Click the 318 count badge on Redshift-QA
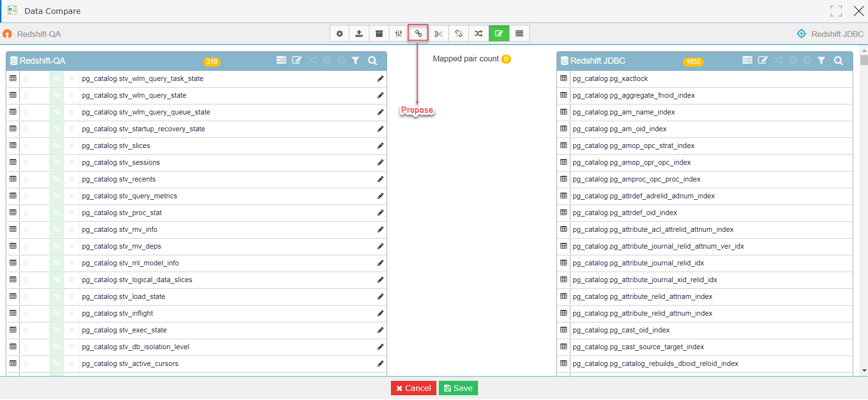 tap(212, 61)
